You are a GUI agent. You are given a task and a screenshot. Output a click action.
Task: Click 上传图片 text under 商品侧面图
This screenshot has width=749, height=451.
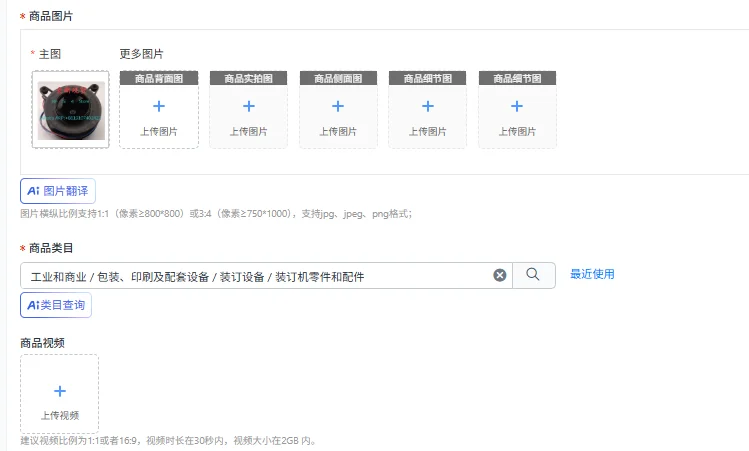(338, 131)
